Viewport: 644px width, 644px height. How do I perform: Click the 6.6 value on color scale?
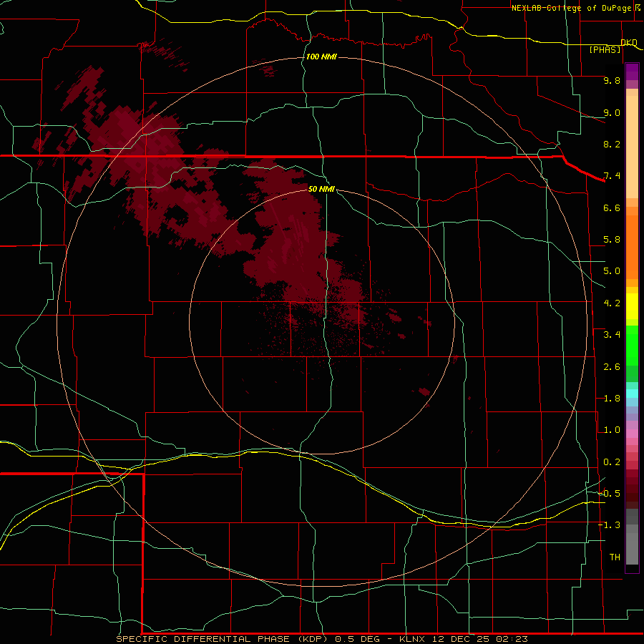point(612,208)
